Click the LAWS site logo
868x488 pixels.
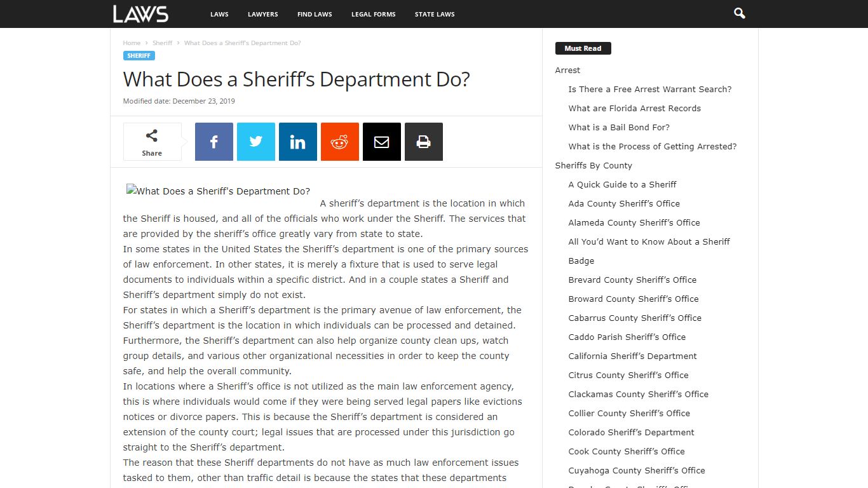pos(140,14)
